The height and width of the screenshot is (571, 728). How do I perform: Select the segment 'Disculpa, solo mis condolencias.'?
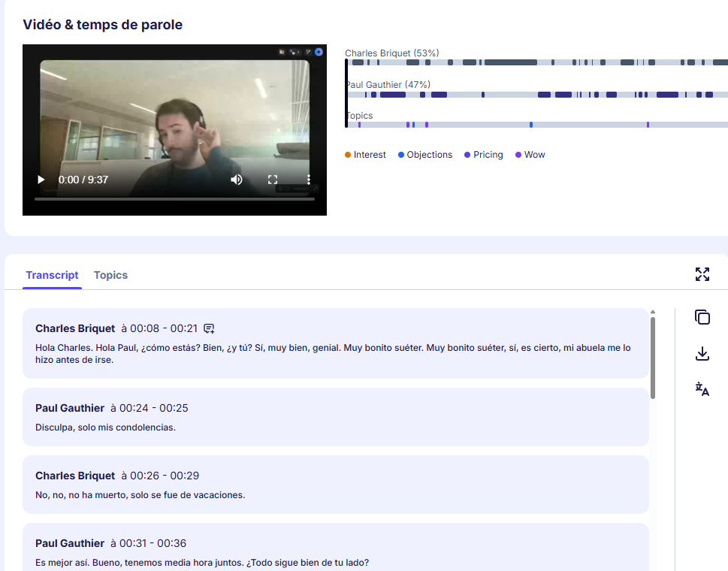pos(335,417)
